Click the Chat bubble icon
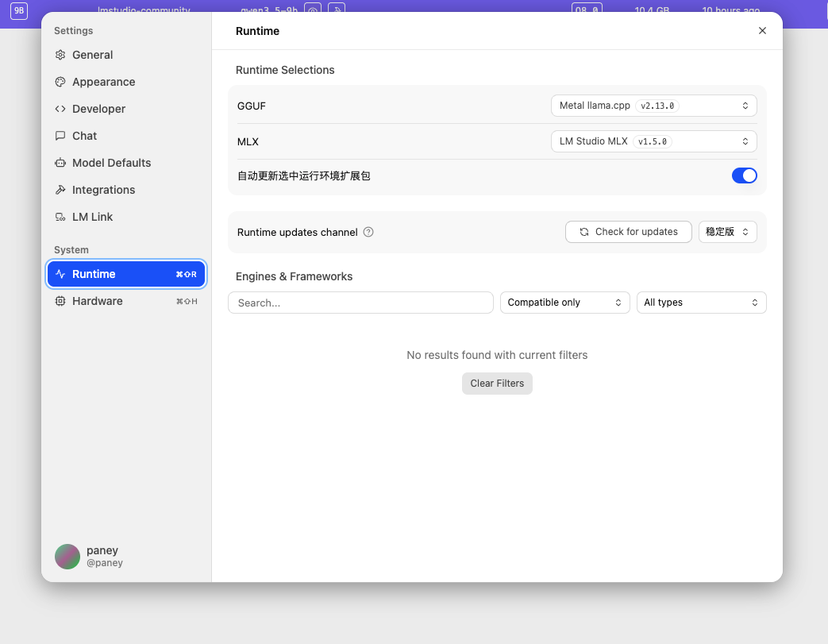828x644 pixels. [60, 136]
